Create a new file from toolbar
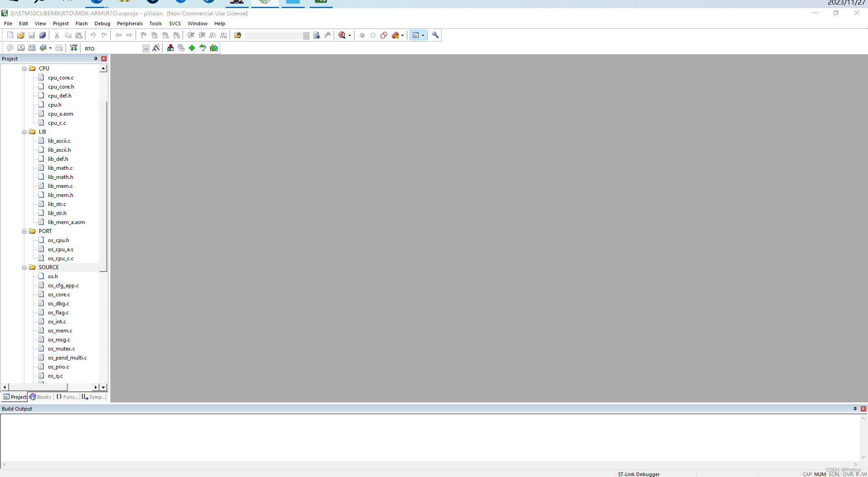Viewport: 868px width, 477px height. 10,35
